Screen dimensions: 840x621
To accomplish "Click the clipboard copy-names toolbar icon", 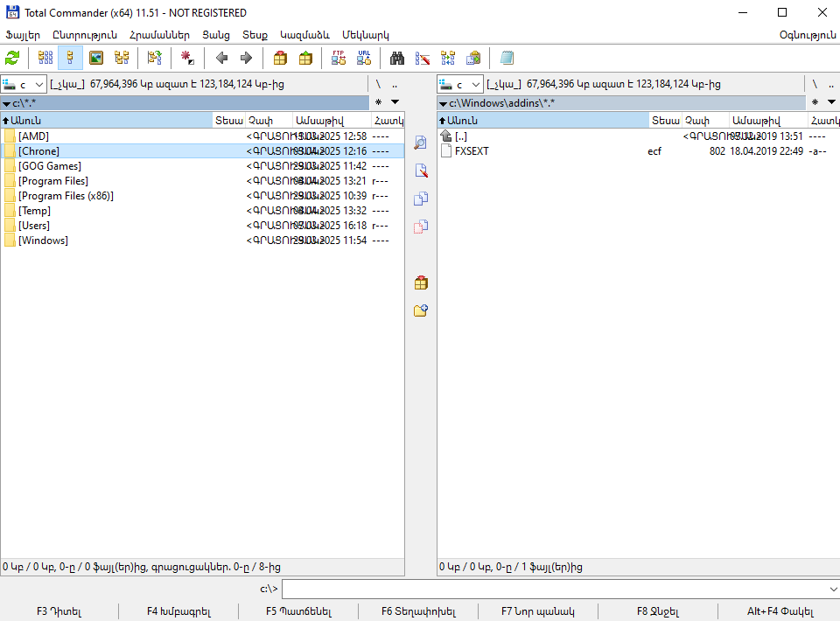I will pos(473,58).
